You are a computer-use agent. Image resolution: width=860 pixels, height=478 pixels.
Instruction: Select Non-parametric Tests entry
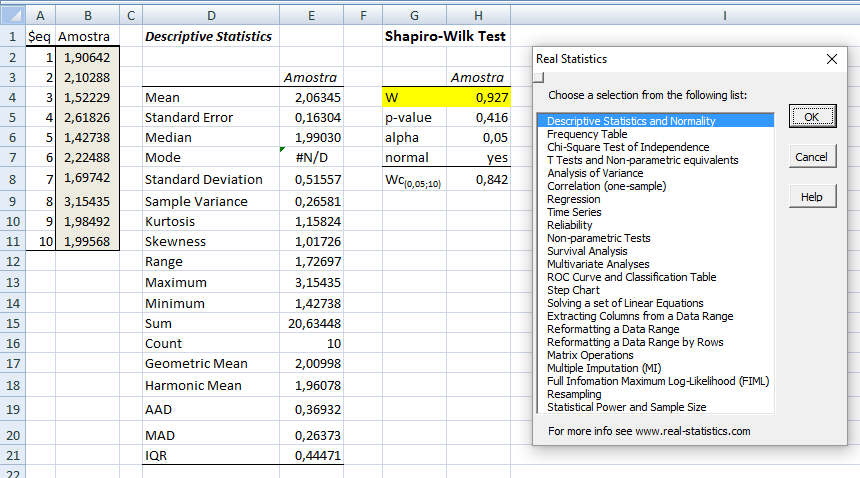(x=655, y=238)
